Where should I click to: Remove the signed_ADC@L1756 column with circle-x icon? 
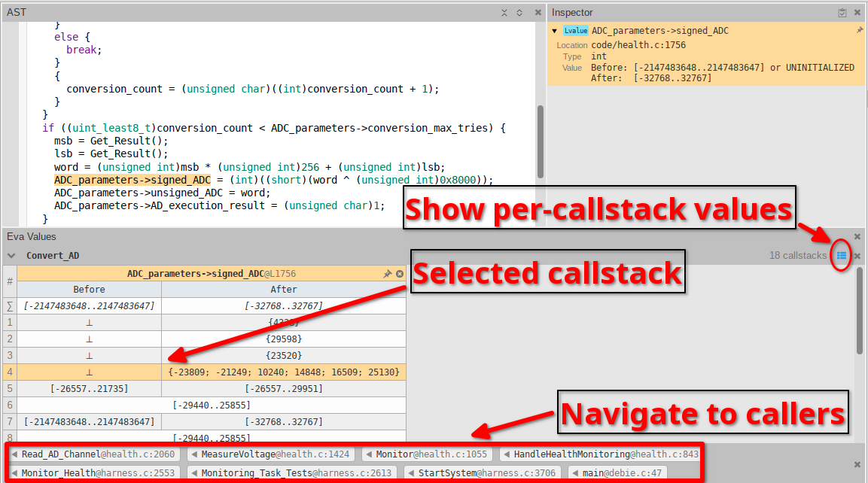(x=400, y=274)
